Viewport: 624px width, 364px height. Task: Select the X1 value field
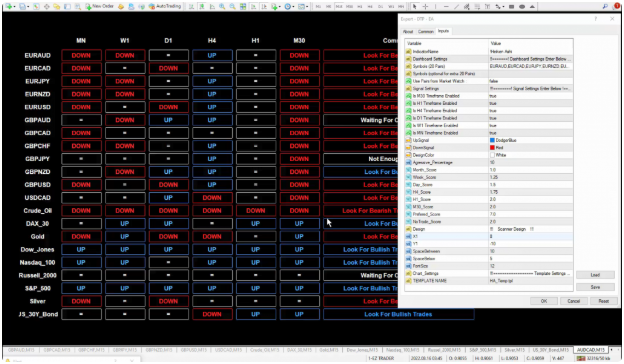(x=530, y=236)
